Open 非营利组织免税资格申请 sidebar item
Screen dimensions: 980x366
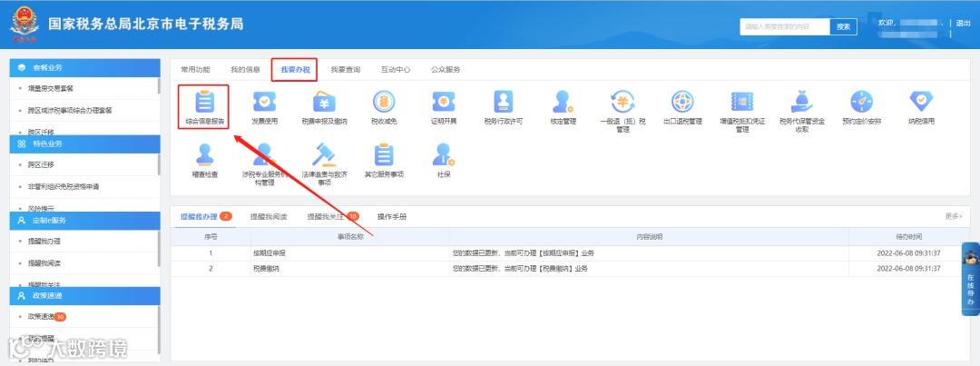coord(64,186)
